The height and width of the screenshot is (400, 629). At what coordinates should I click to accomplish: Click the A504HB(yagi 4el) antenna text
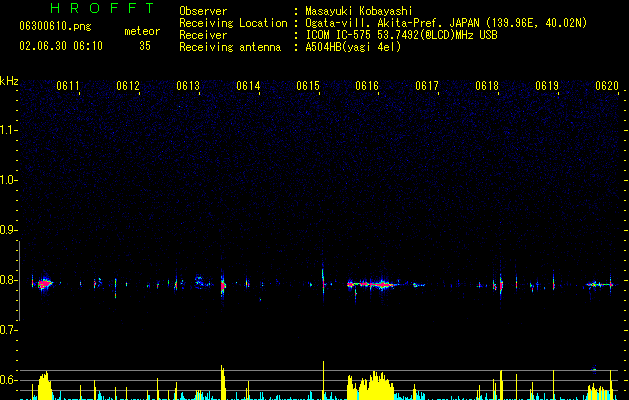coord(353,47)
